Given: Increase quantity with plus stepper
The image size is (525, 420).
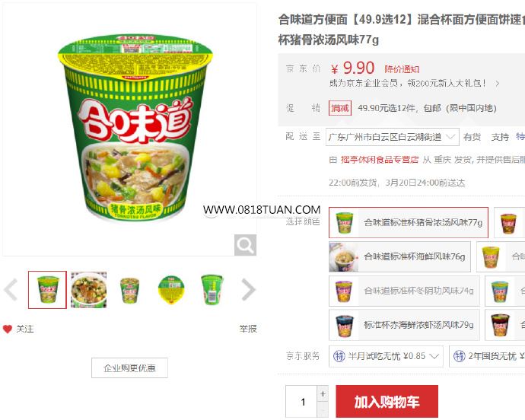Looking at the screenshot, I should click(323, 393).
